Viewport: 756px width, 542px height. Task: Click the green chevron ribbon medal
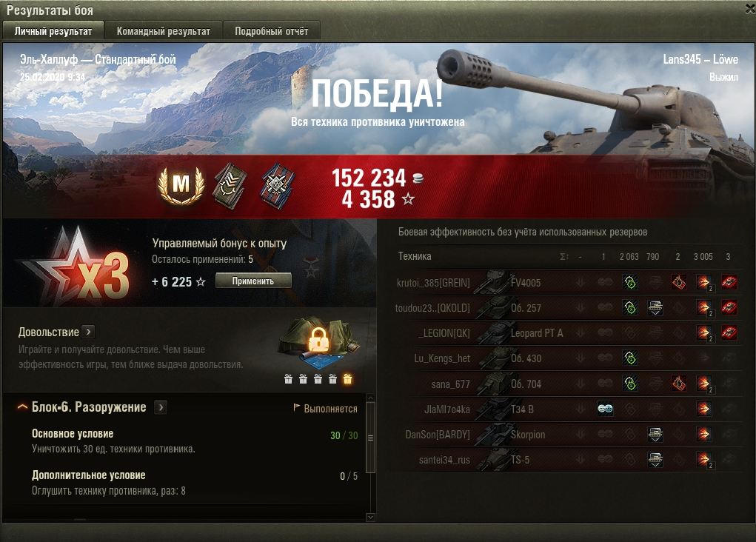coord(230,186)
